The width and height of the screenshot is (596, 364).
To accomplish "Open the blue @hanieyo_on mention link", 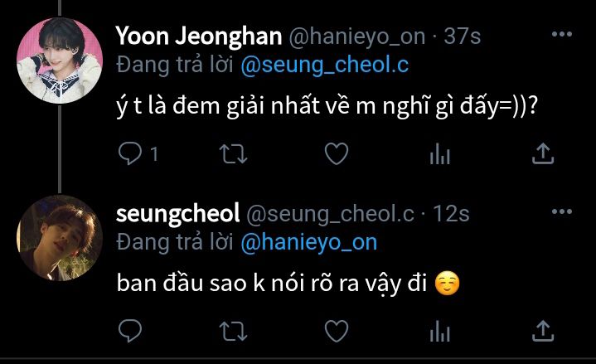I will [x=308, y=242].
